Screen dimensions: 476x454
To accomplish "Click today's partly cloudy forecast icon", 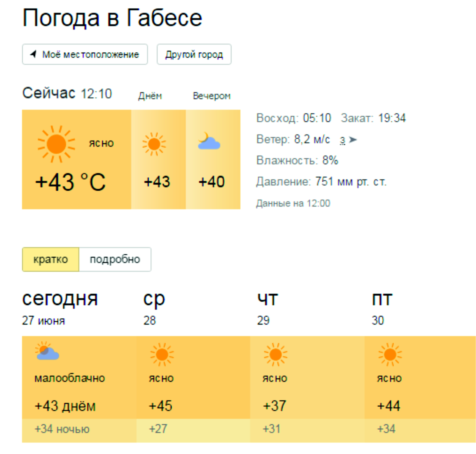I will [x=47, y=351].
